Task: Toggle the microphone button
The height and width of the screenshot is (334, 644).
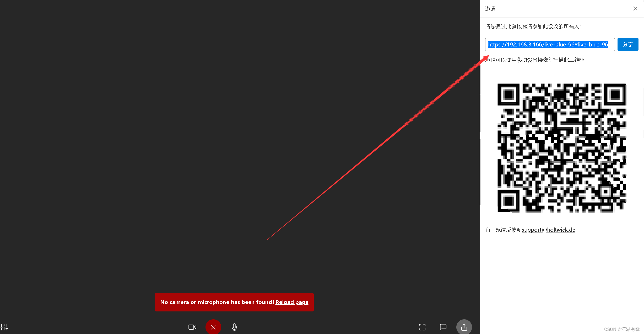Action: tap(234, 327)
